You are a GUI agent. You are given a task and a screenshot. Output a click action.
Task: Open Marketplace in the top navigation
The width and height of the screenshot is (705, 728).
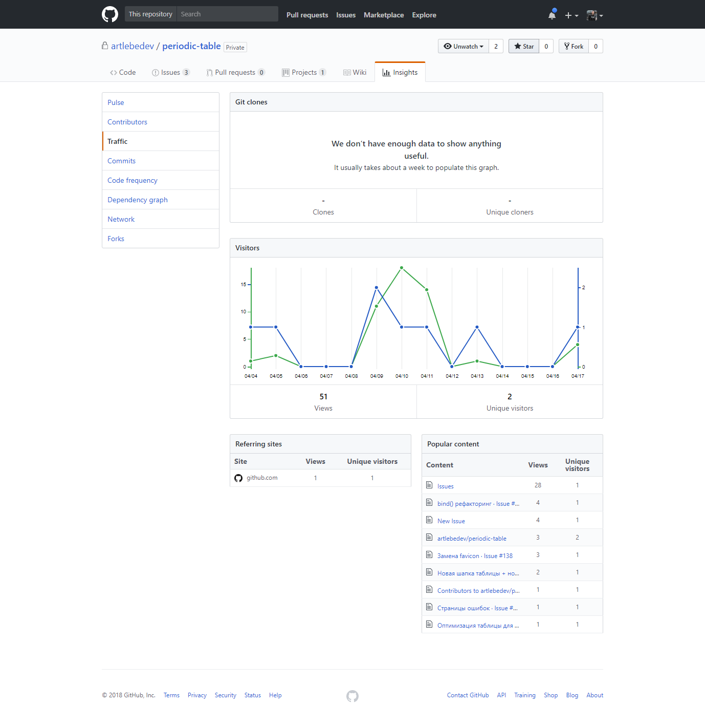point(384,15)
